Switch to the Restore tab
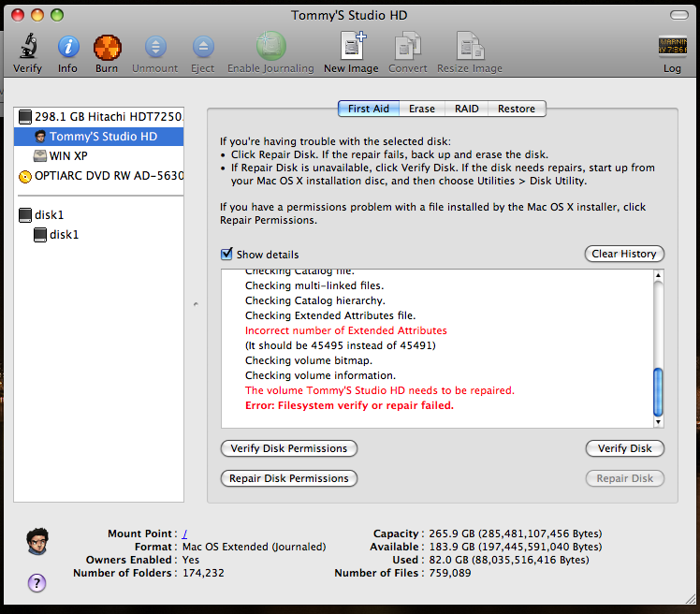This screenshot has height=614, width=700. 517,109
